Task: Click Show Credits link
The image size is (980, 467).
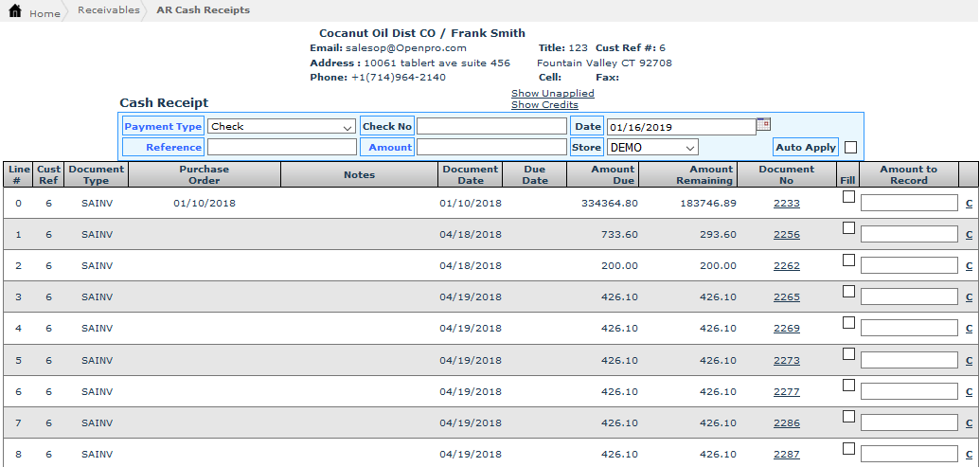Action: pyautogui.click(x=544, y=104)
